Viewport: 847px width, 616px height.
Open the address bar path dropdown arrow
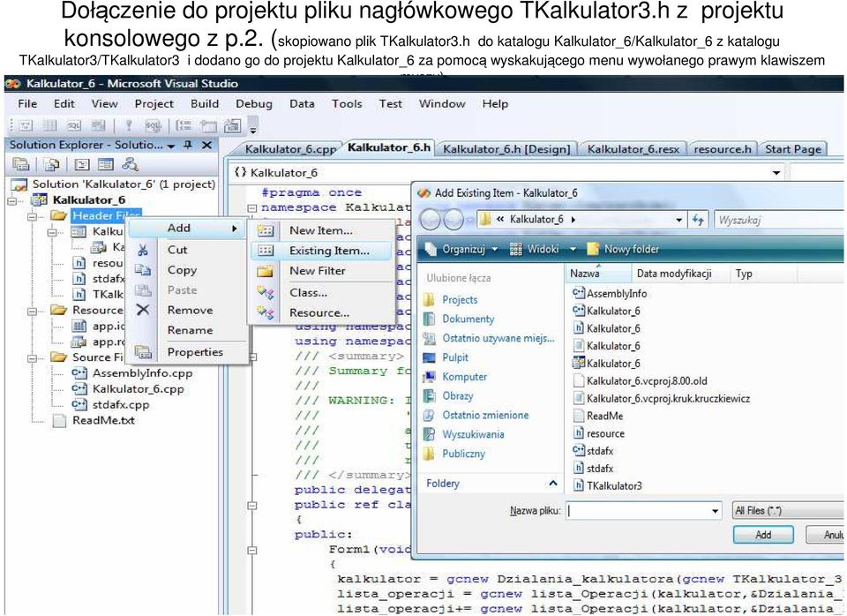point(678,220)
